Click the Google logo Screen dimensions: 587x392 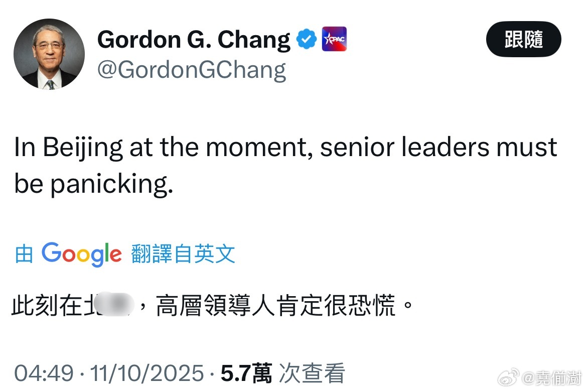[x=82, y=254]
